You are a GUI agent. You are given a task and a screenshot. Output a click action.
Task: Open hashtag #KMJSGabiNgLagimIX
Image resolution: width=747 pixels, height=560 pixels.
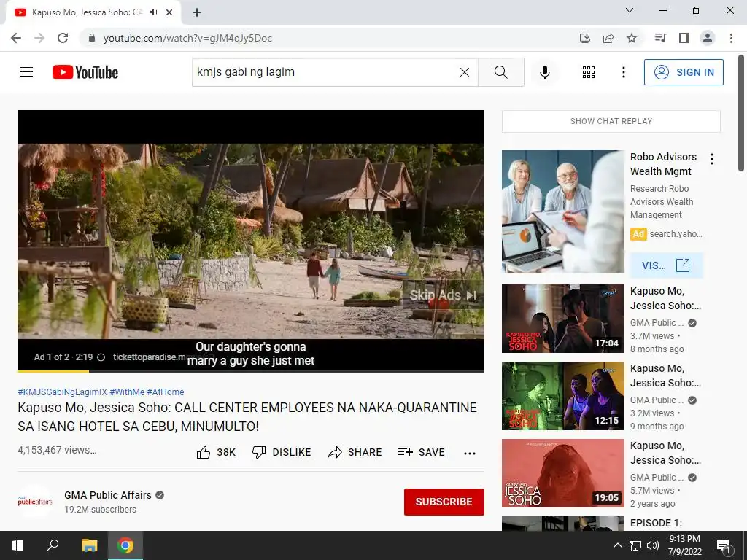pyautogui.click(x=63, y=392)
